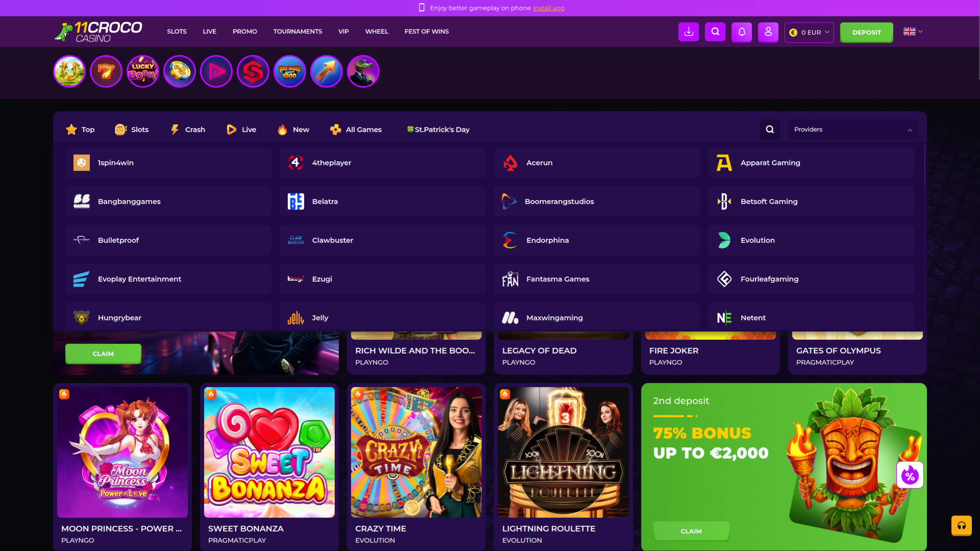Click the lucky 7 game icon in the carousel

106,71
